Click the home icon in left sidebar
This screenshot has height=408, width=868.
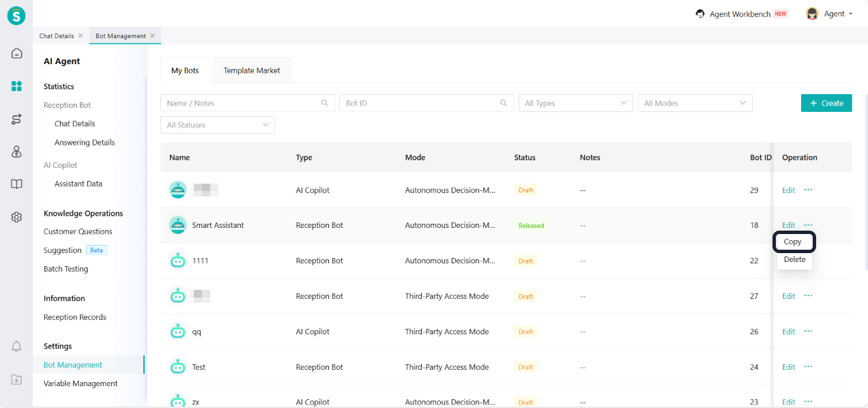point(16,53)
